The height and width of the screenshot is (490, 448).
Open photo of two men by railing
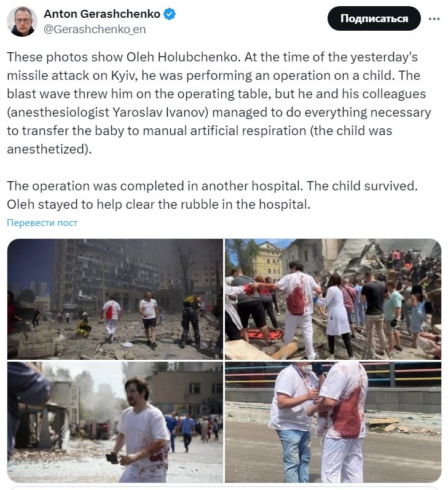tap(333, 422)
